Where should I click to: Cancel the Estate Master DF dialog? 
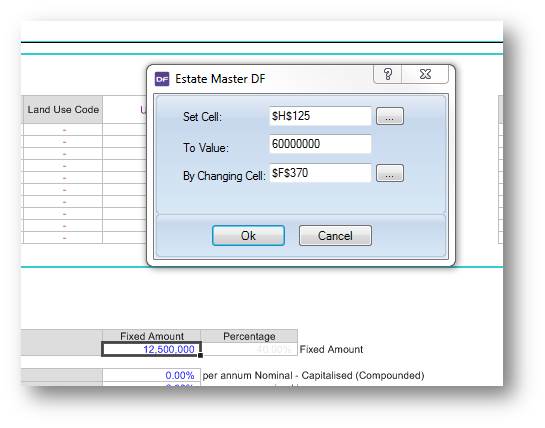point(335,235)
